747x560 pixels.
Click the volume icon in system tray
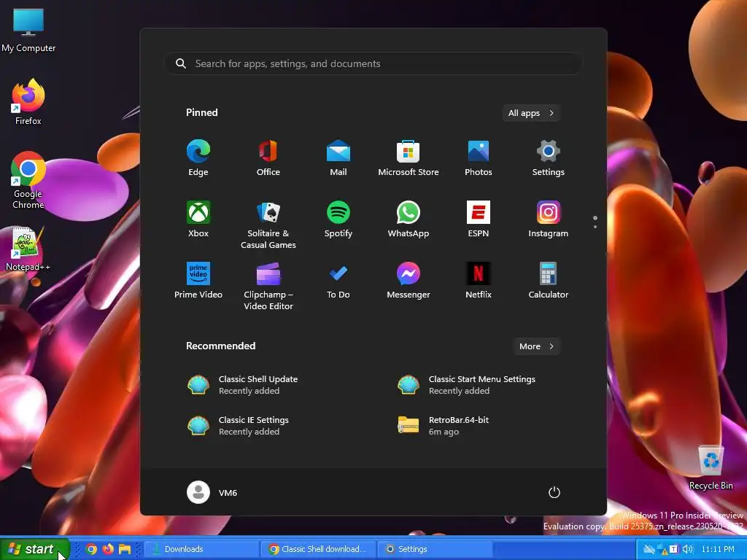click(687, 549)
